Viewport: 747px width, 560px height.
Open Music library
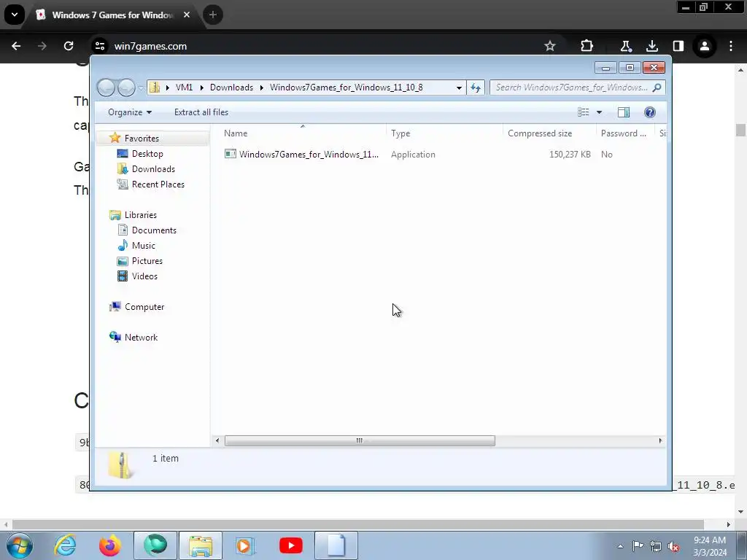click(144, 246)
